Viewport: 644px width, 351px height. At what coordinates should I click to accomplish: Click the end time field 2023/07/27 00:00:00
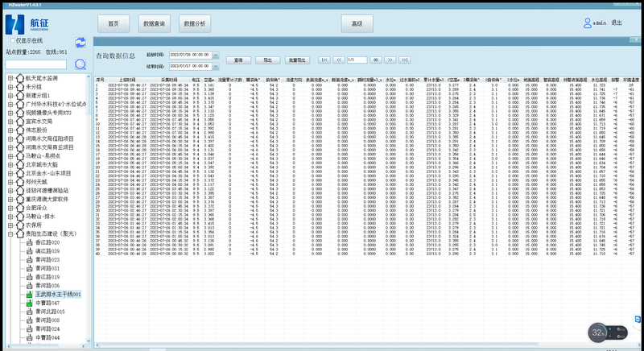pos(191,66)
